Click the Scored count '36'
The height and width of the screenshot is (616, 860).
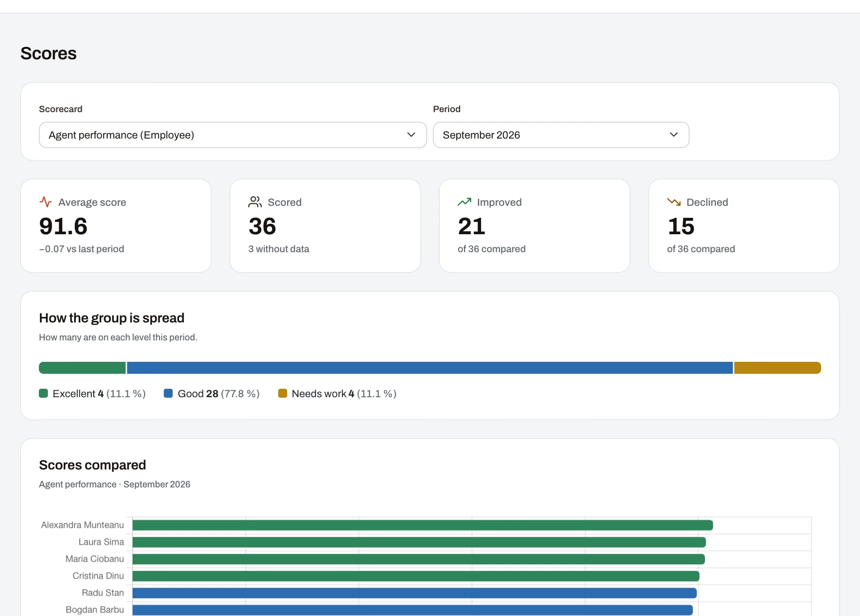262,226
